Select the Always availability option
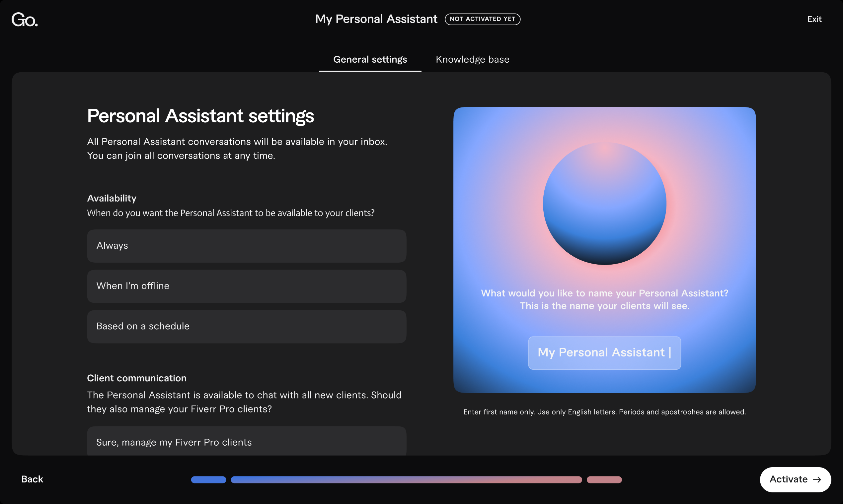This screenshot has width=843, height=504. (x=247, y=246)
